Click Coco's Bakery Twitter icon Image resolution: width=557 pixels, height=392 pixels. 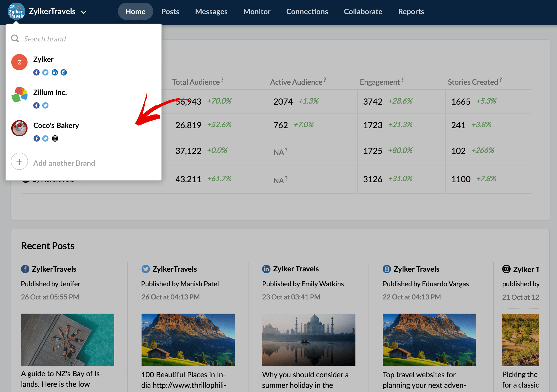click(x=45, y=138)
